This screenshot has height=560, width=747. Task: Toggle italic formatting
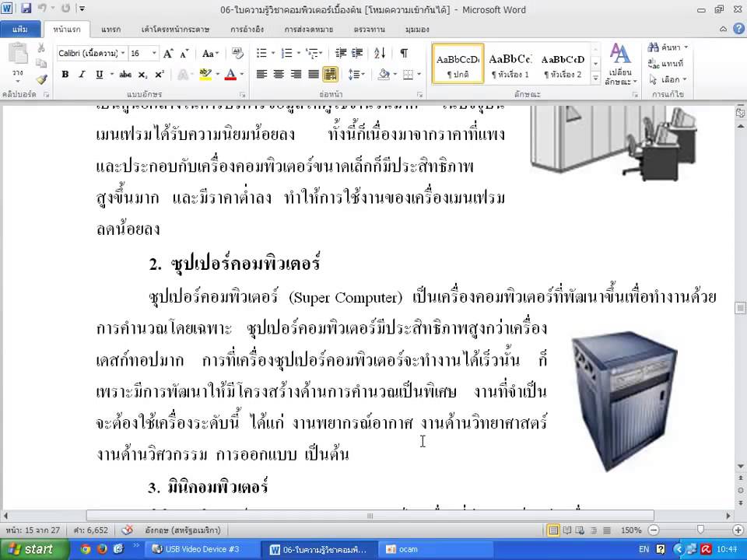82,75
